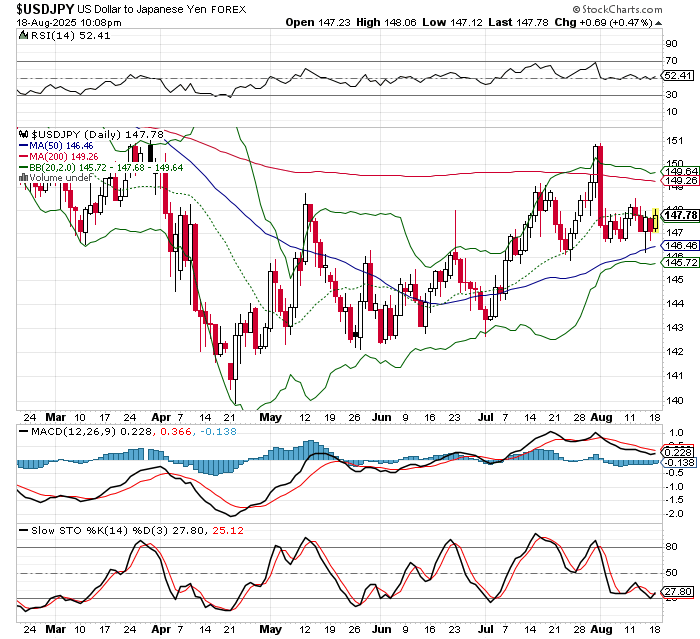Click the yellow 147.78 last price tag

point(679,215)
